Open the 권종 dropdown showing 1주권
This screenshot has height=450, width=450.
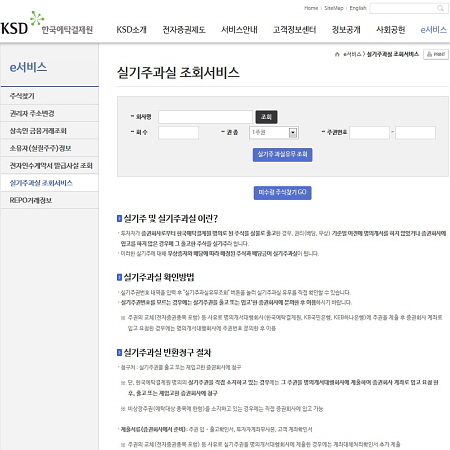[274, 133]
